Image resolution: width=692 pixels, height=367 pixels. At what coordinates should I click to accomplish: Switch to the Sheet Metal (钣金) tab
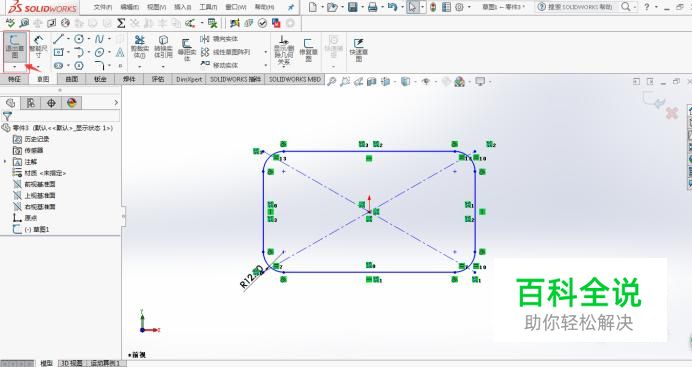click(100, 79)
